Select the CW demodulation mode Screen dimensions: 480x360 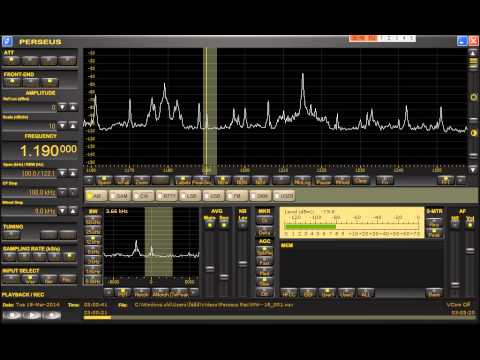(x=143, y=196)
